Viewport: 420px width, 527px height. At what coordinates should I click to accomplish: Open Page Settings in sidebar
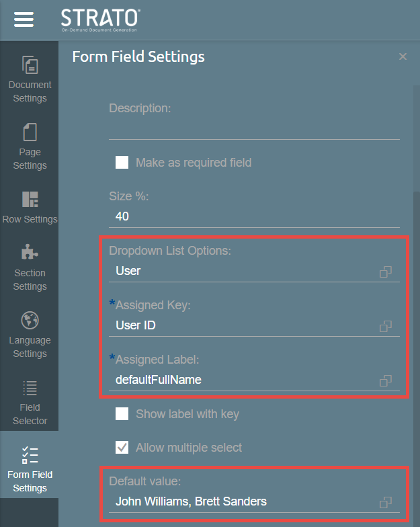click(x=30, y=132)
